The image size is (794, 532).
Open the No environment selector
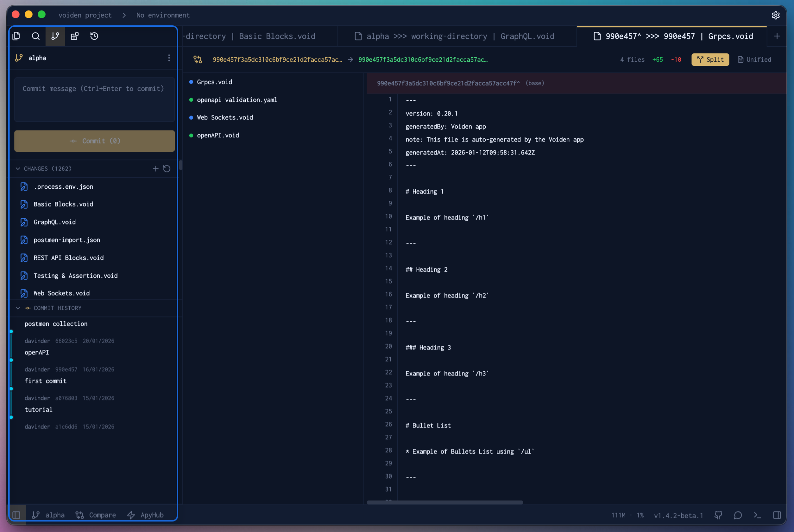click(x=163, y=15)
